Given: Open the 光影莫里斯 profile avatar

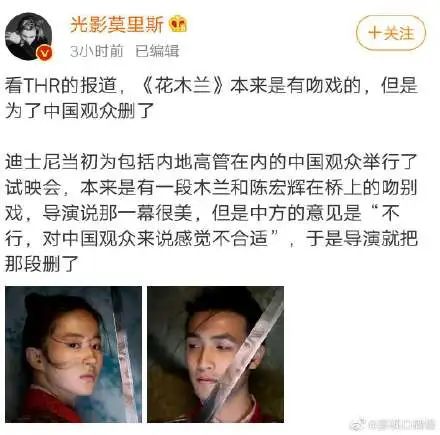Looking at the screenshot, I should 29,36.
